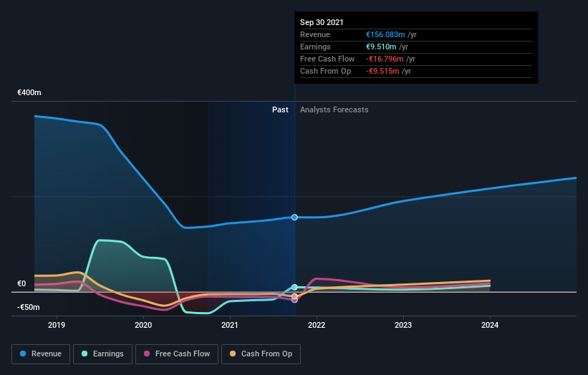Click the €0 y-axis label
The image size is (588, 375).
21,284
